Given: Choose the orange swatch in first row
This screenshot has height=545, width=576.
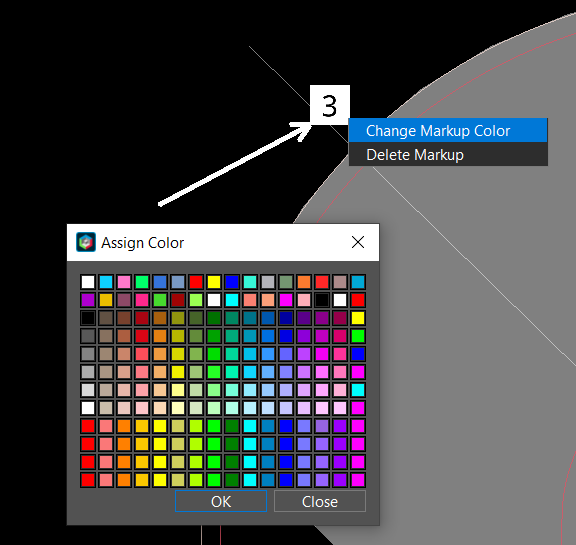Looking at the screenshot, I should (304, 282).
